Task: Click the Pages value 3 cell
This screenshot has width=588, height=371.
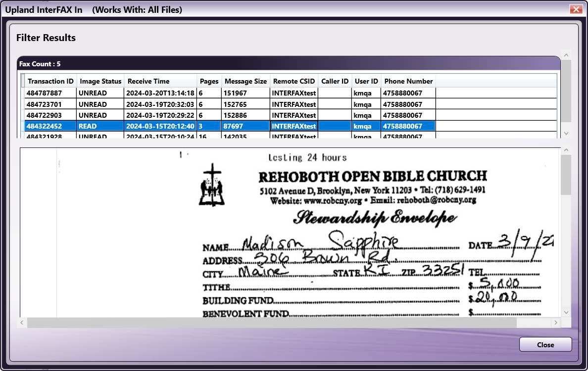Action: (209, 126)
